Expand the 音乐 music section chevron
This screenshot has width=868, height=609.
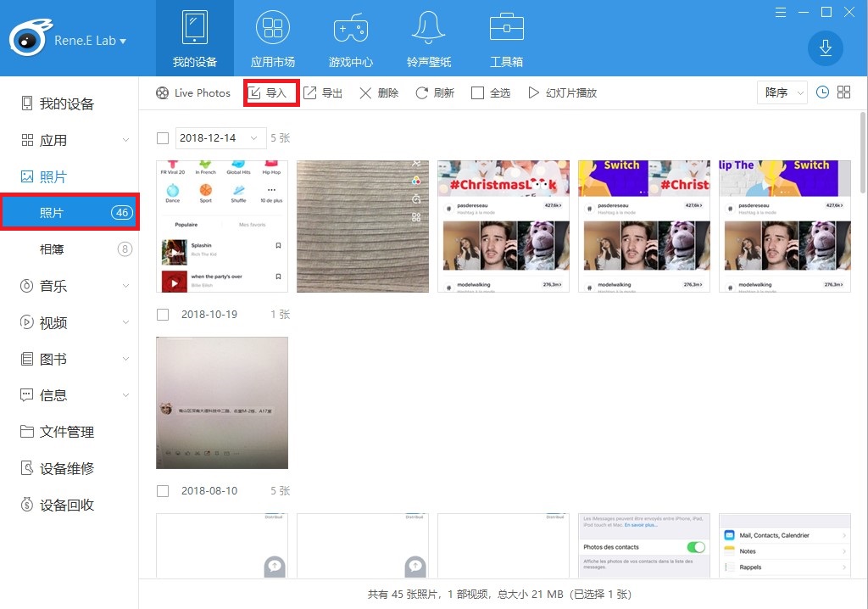[125, 286]
